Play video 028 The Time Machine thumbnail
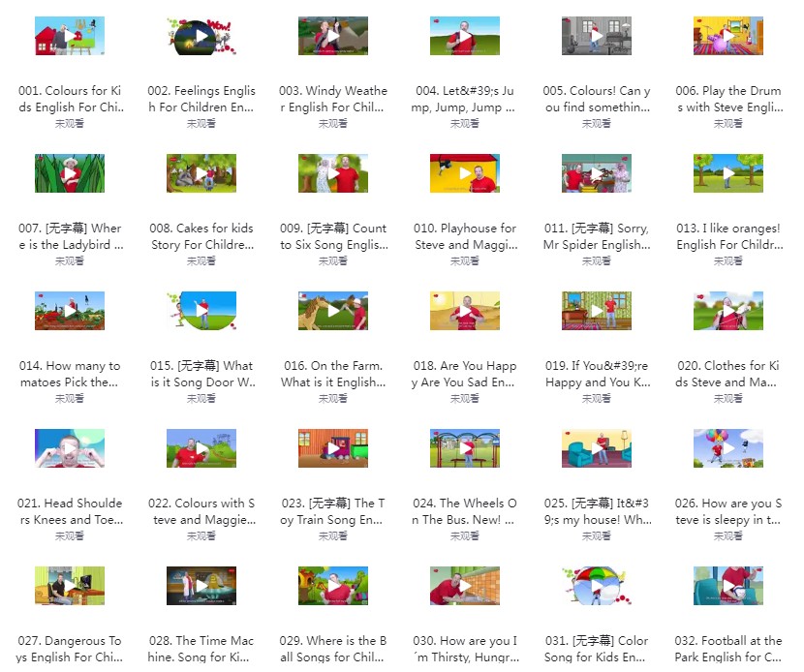Screen dimensions: 804x672 click(201, 586)
